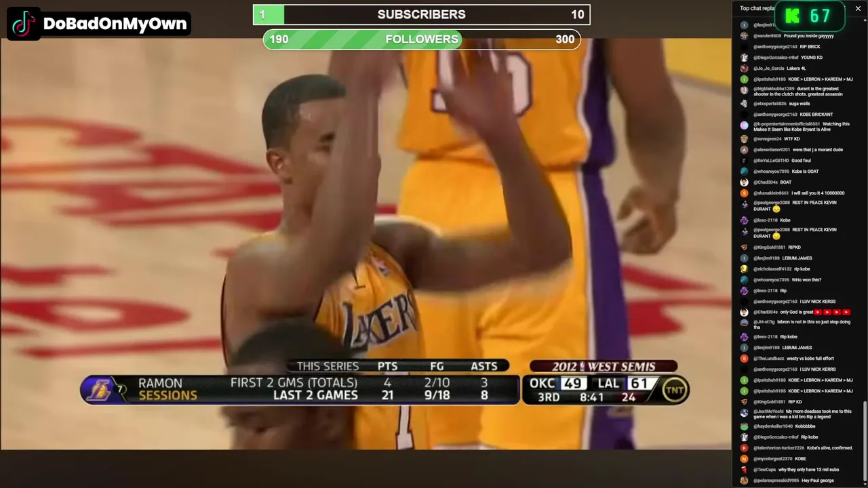
Task: Click the orange M avatar of @mycolorgreat2370
Action: [744, 459]
